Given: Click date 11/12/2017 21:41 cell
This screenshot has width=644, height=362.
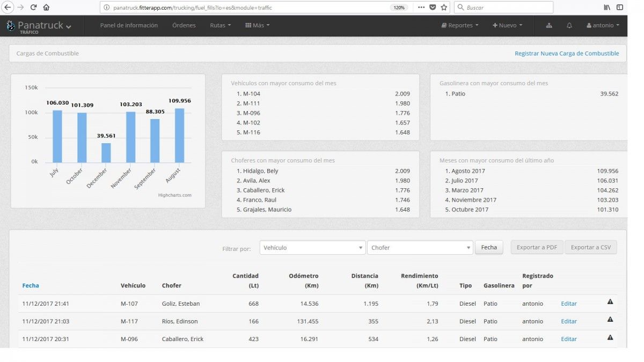Looking at the screenshot, I should tap(46, 304).
